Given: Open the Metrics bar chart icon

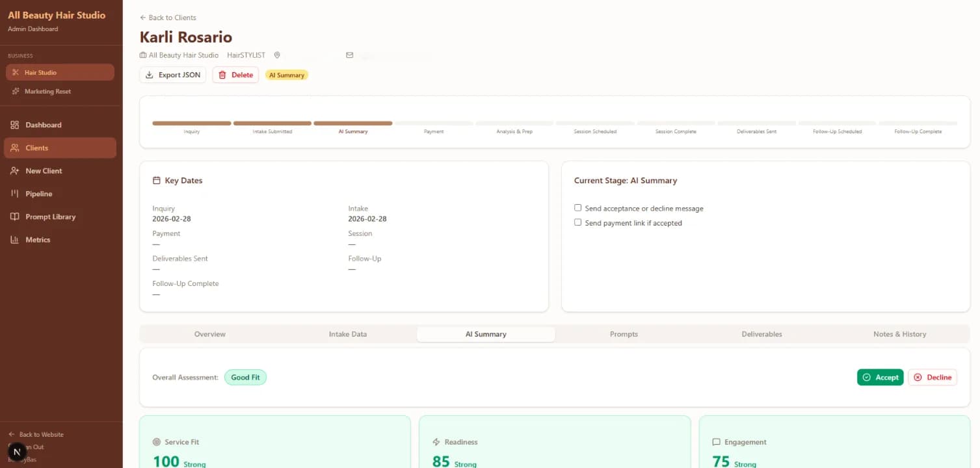Looking at the screenshot, I should coord(14,240).
